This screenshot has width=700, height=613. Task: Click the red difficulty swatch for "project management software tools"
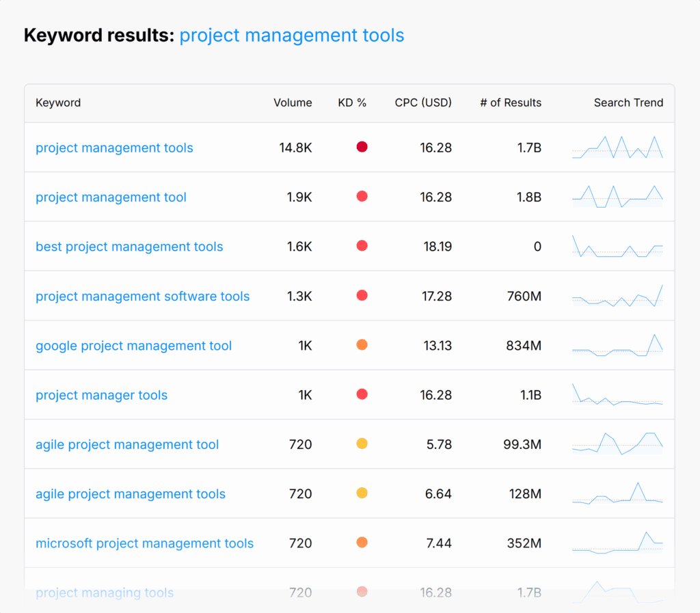pyautogui.click(x=362, y=295)
